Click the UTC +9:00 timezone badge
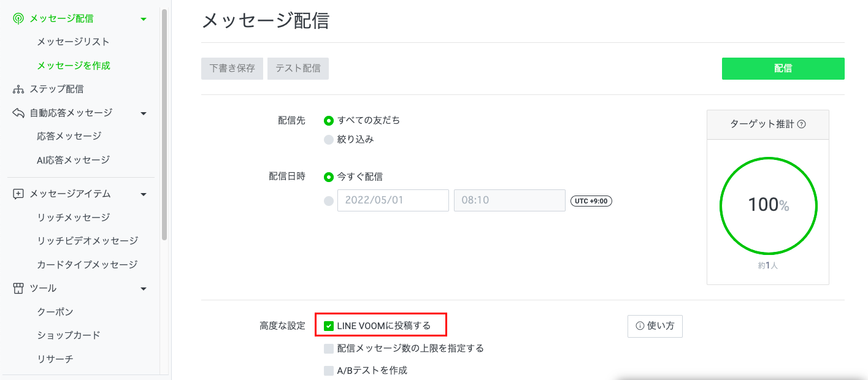Screen dimensions: 868x380 [x=591, y=201]
